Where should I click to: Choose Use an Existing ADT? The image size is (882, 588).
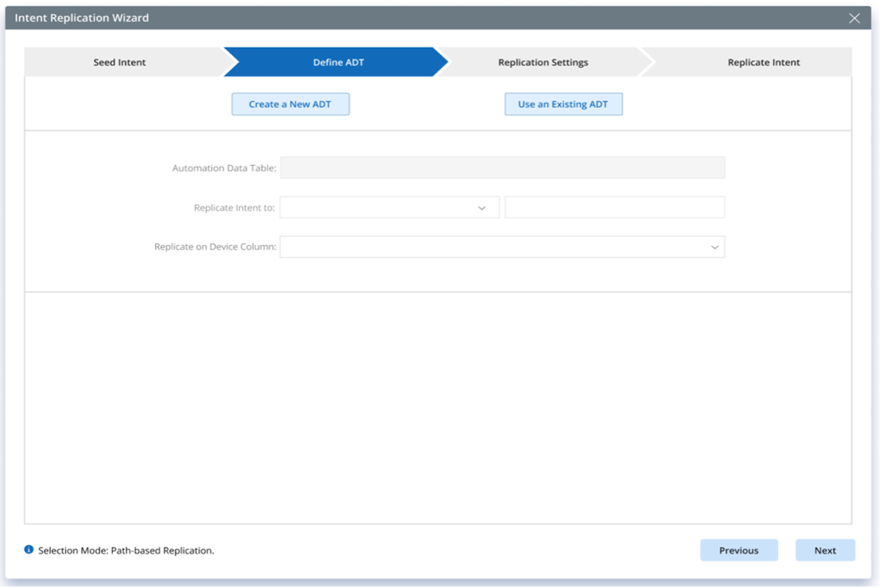(x=563, y=105)
